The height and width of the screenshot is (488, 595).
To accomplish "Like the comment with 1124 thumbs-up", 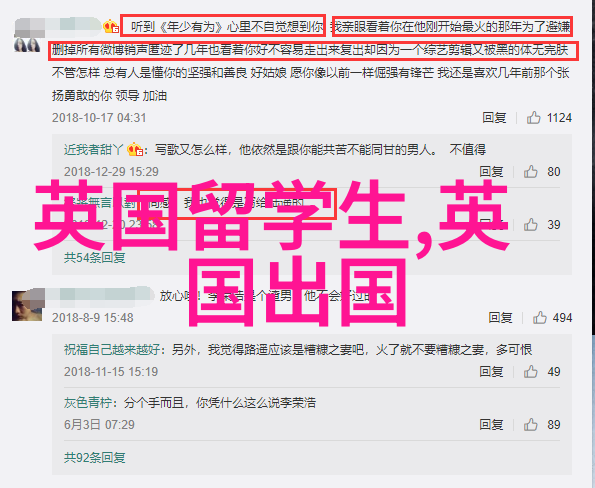I will [533, 118].
